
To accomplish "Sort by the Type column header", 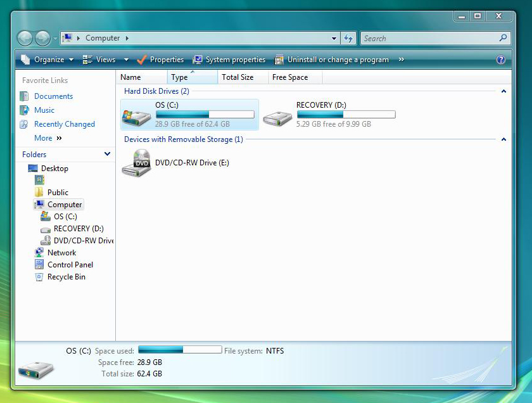I will pos(193,77).
